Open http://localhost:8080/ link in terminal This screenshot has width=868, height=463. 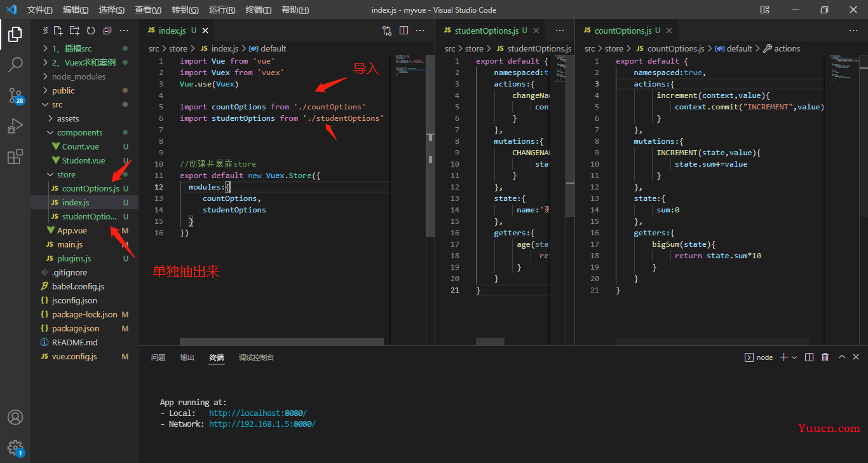pyautogui.click(x=257, y=413)
